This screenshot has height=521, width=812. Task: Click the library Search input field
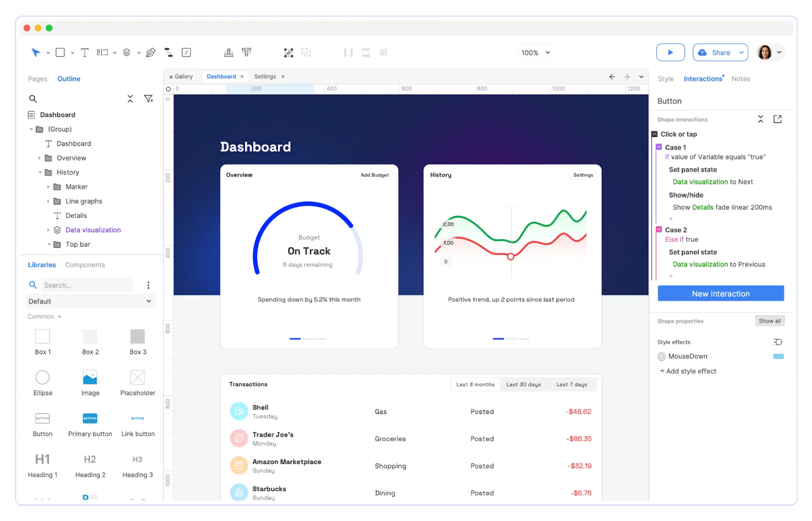point(87,285)
